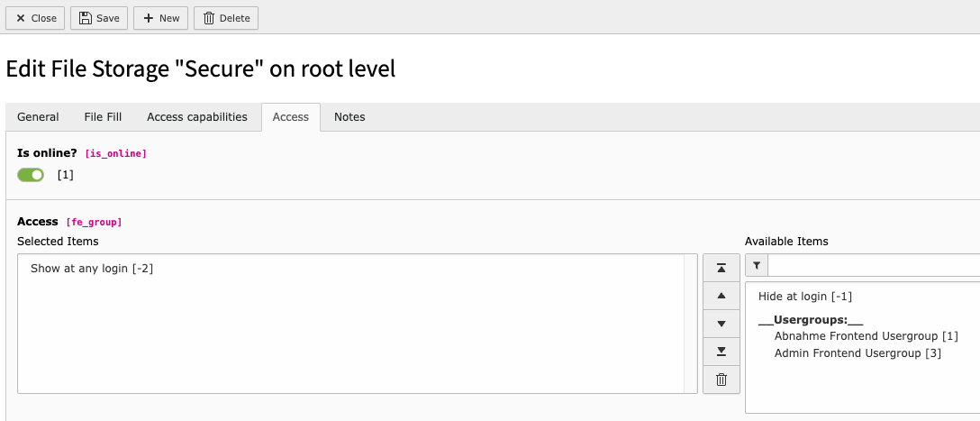Image resolution: width=980 pixels, height=421 pixels.
Task: Choose Admin Frontend Usergroup
Action: (x=857, y=353)
